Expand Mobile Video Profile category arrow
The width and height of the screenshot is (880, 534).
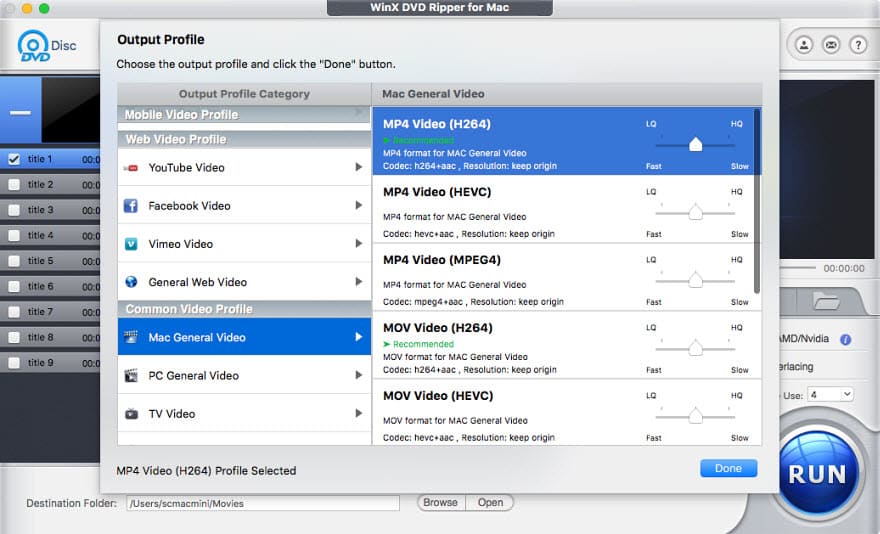pos(359,114)
